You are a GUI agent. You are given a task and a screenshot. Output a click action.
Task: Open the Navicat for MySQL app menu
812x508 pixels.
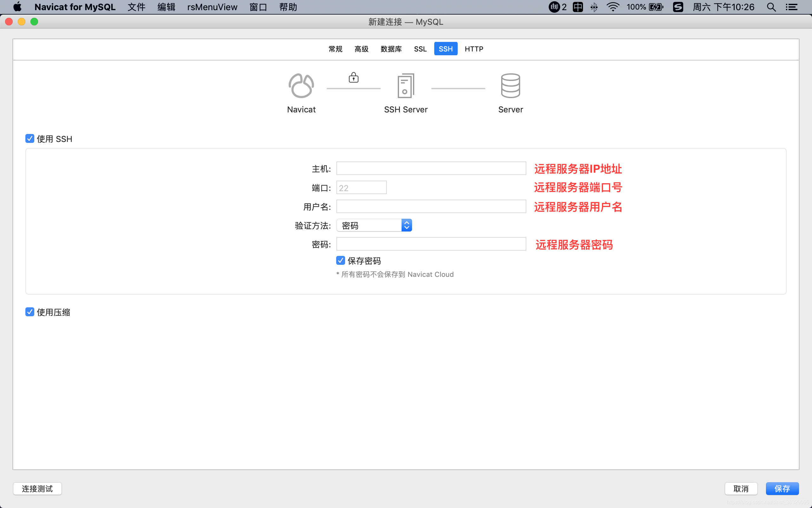click(x=75, y=7)
